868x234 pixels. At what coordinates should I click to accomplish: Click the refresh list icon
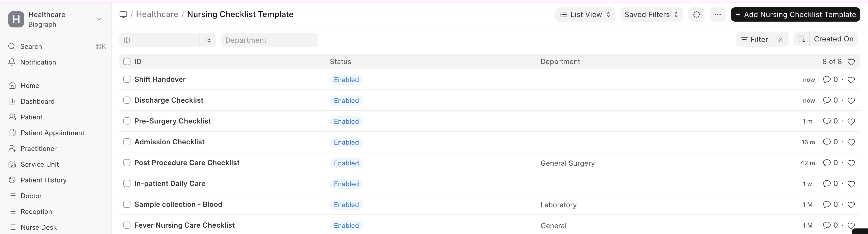696,14
